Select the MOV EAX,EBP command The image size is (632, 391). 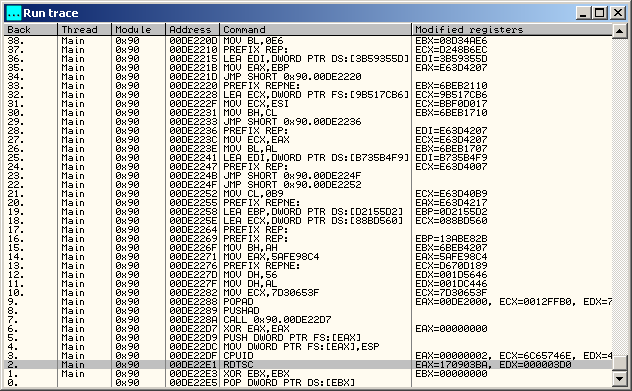(x=256, y=68)
